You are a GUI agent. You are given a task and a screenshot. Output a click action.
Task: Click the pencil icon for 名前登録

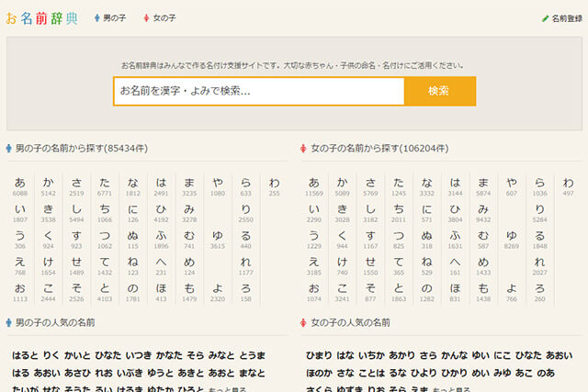(545, 18)
